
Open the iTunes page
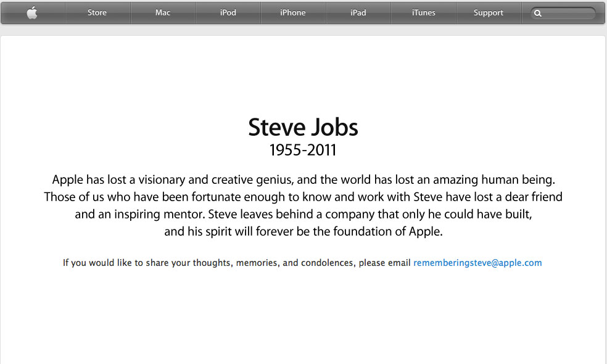tap(424, 13)
